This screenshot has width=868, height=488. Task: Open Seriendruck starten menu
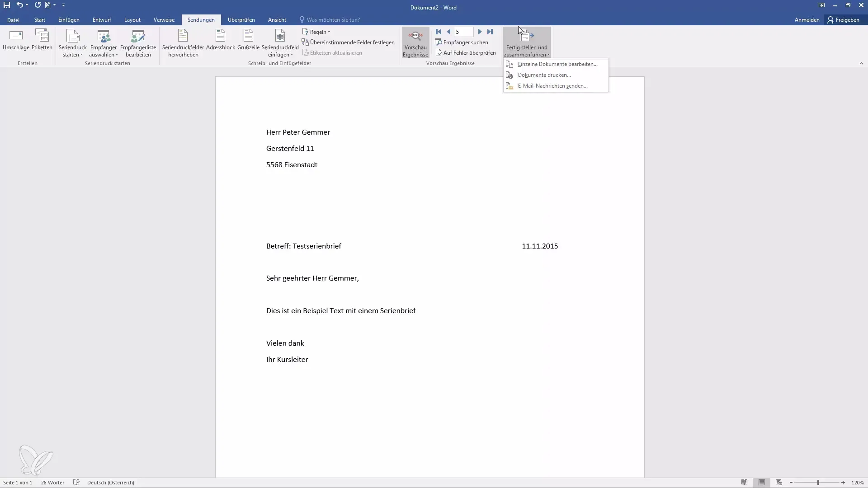(x=73, y=43)
